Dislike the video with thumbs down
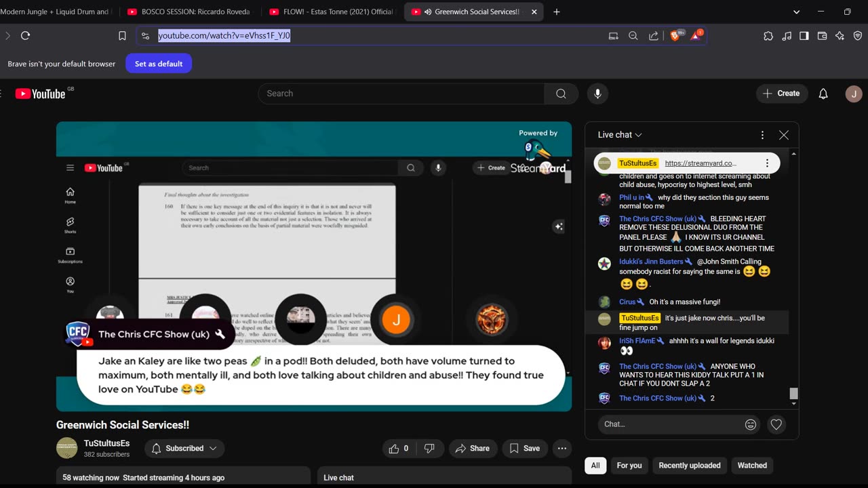Screen dimensions: 868x488 429,448
